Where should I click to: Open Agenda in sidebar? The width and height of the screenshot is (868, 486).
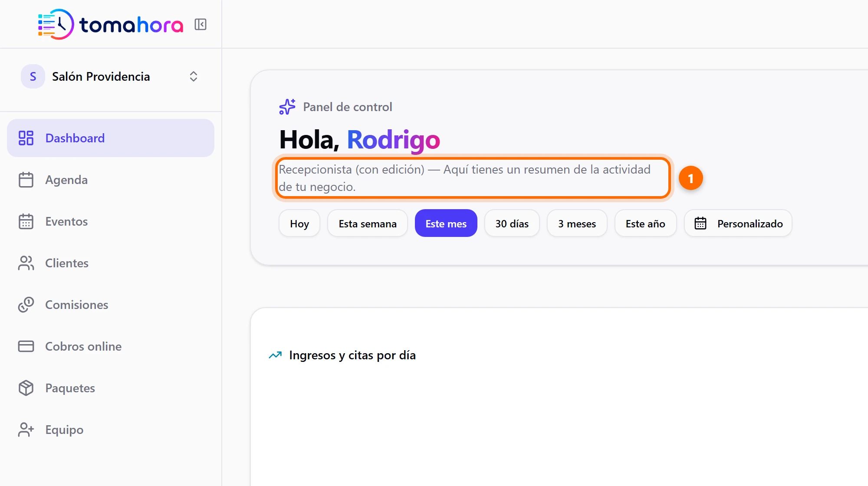(111, 180)
